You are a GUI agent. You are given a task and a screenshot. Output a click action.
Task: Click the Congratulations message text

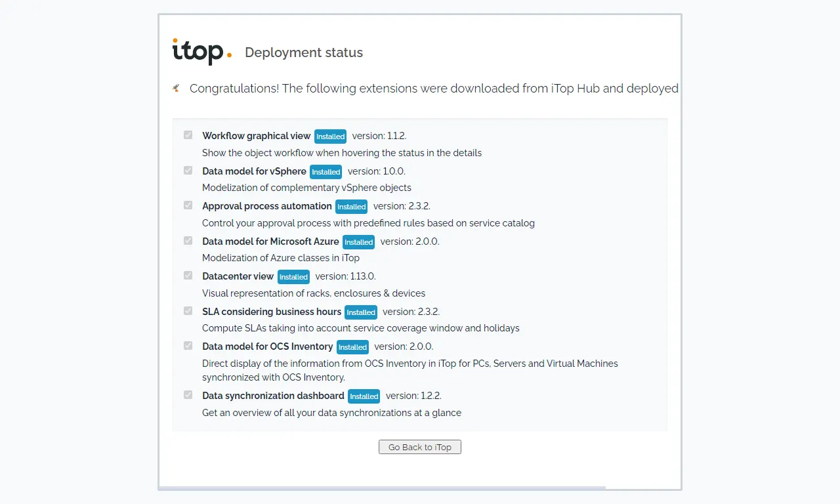point(434,88)
